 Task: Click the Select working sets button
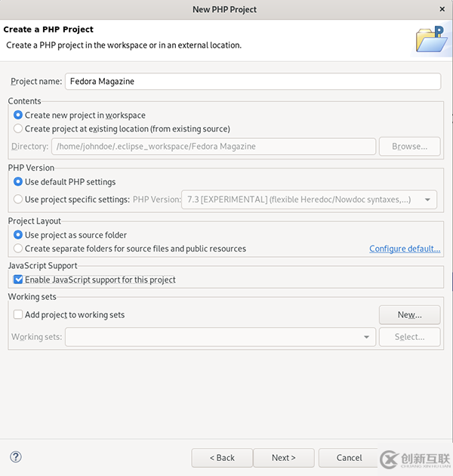[x=410, y=337]
